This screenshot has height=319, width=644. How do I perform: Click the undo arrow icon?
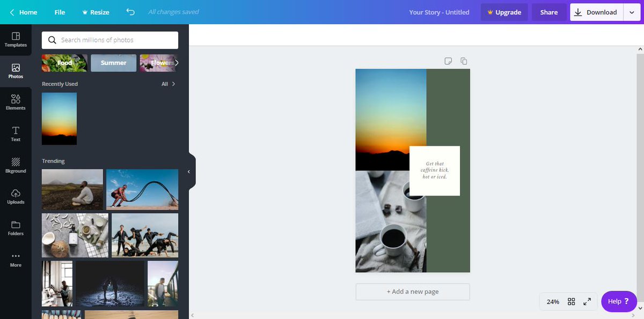(x=130, y=12)
